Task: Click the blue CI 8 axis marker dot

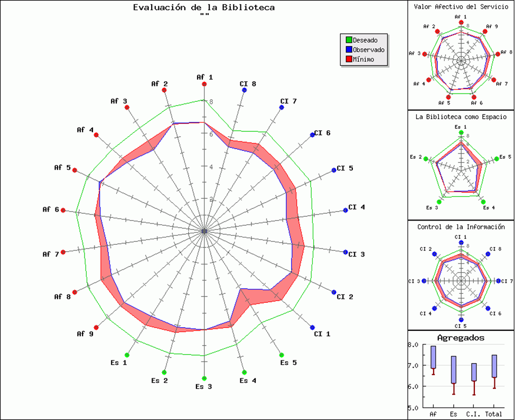Action: click(244, 90)
